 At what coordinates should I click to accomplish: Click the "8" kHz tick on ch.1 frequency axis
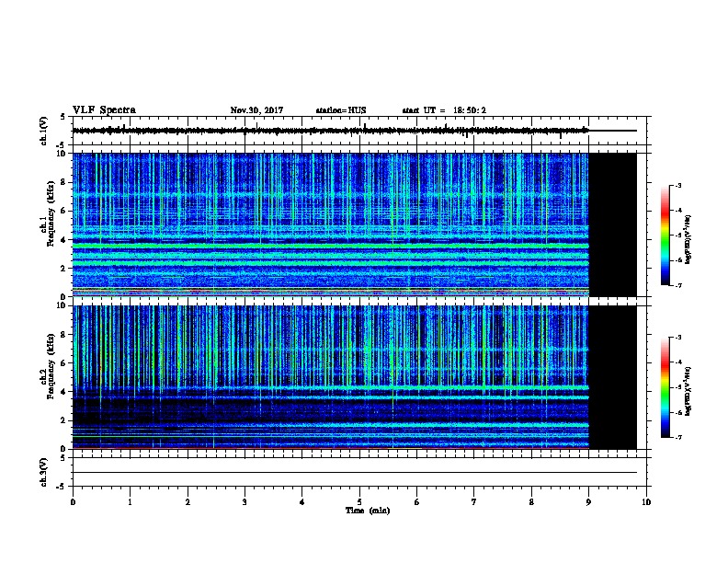pos(63,182)
